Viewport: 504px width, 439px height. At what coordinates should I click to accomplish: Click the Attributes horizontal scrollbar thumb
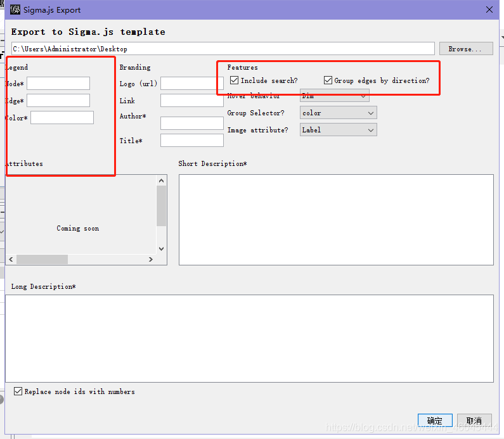tap(42, 259)
